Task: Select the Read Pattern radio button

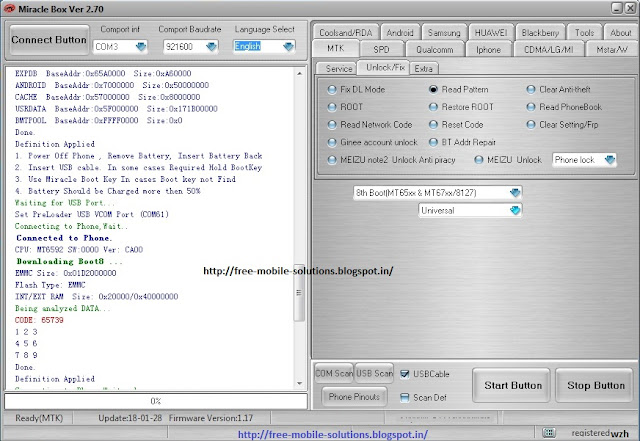Action: tap(433, 89)
